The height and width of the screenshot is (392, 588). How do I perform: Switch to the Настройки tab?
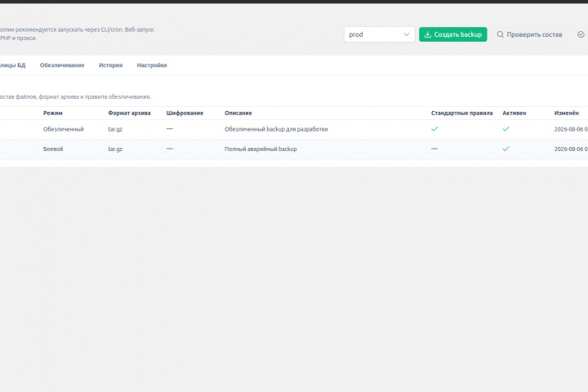tap(152, 65)
